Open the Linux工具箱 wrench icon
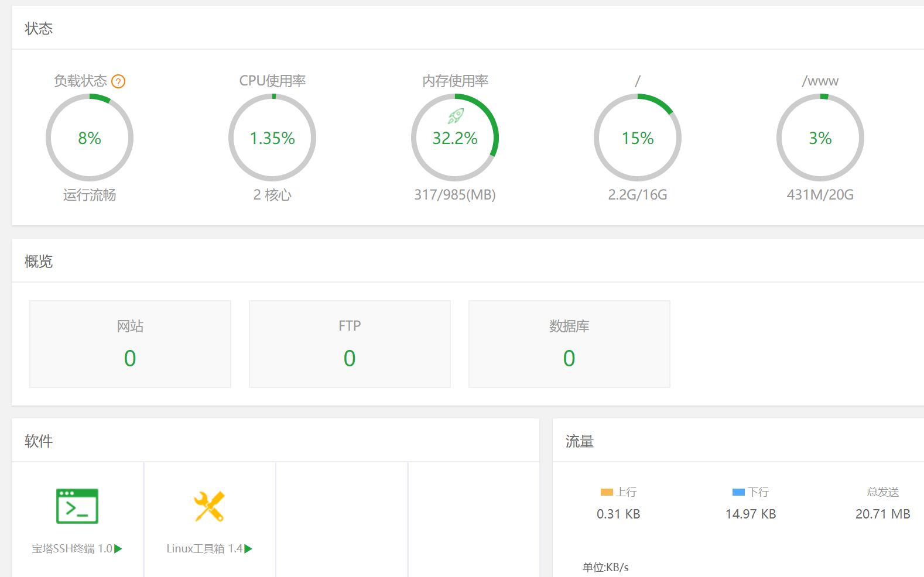 point(209,506)
